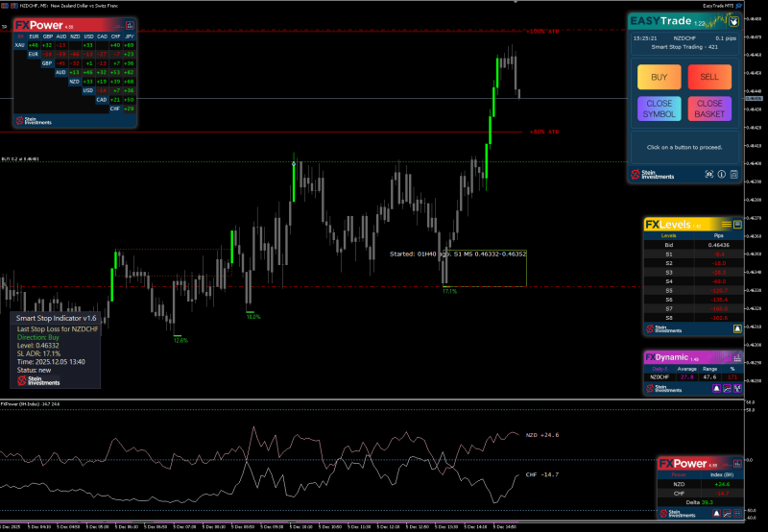Click the XAU row label in FXPower matrix
The width and height of the screenshot is (768, 532).
[x=19, y=45]
